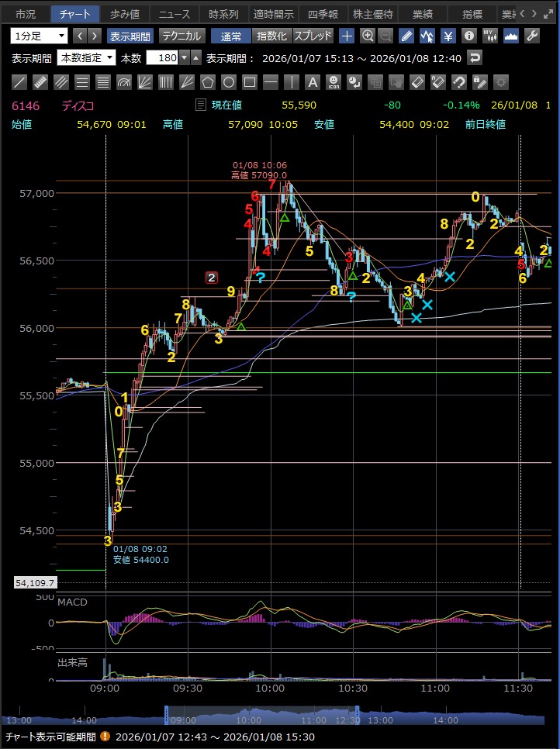Zoom in with the magnifier plus icon

coord(367,36)
